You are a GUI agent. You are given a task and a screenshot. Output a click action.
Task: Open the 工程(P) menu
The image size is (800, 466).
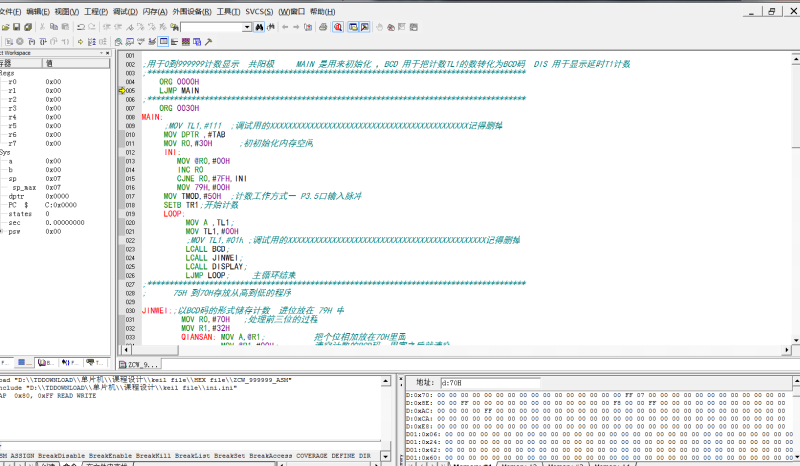pyautogui.click(x=96, y=12)
